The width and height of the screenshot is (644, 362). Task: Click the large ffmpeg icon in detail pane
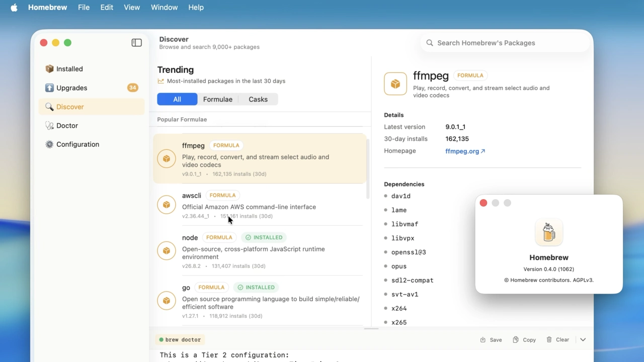point(395,84)
